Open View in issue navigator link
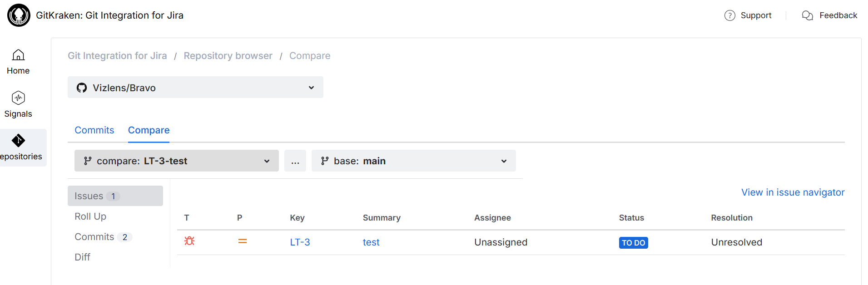 (793, 192)
